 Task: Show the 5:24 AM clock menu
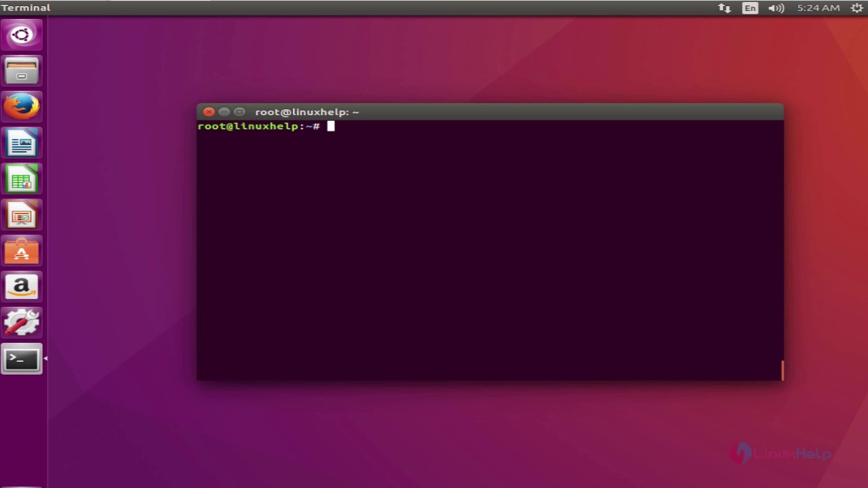pyautogui.click(x=818, y=8)
